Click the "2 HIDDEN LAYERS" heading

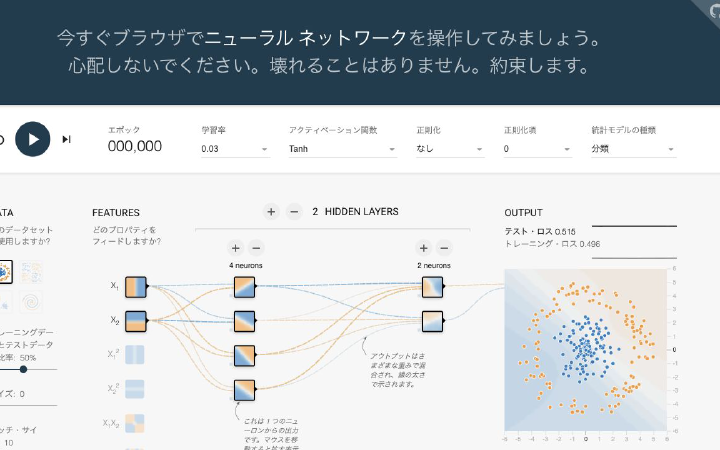(355, 212)
